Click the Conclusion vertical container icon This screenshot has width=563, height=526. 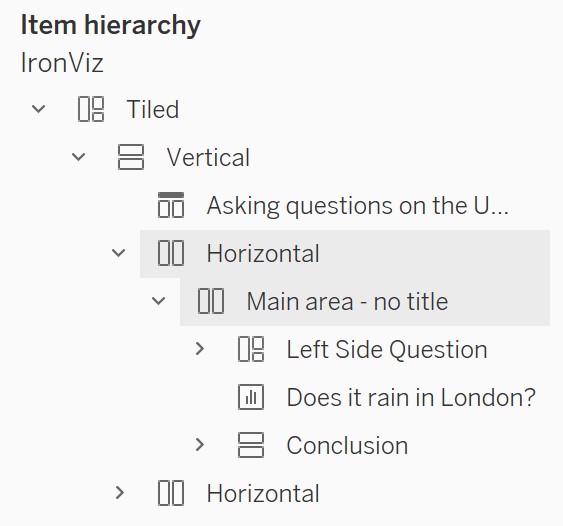[251, 445]
